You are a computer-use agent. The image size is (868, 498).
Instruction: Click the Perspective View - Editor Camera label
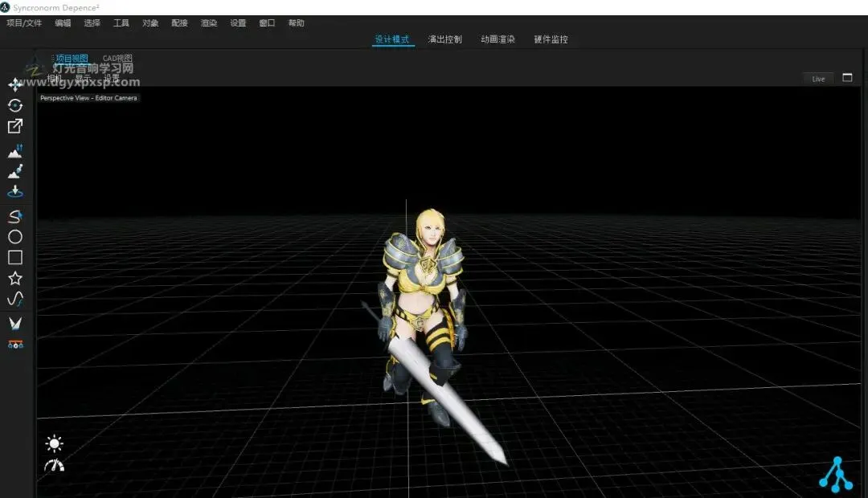pos(88,98)
